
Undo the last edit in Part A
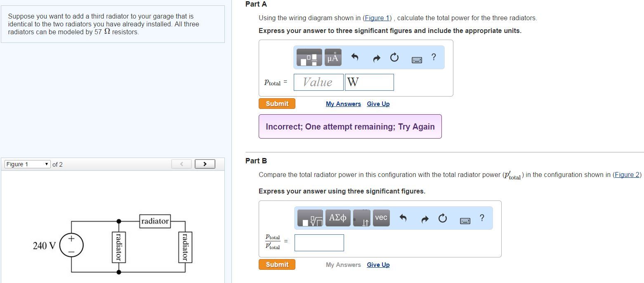pyautogui.click(x=354, y=58)
